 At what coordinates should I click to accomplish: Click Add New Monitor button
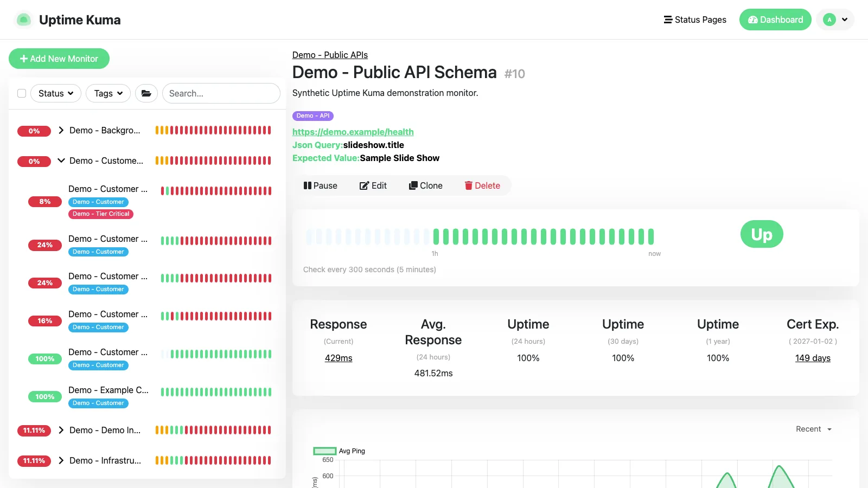click(59, 59)
